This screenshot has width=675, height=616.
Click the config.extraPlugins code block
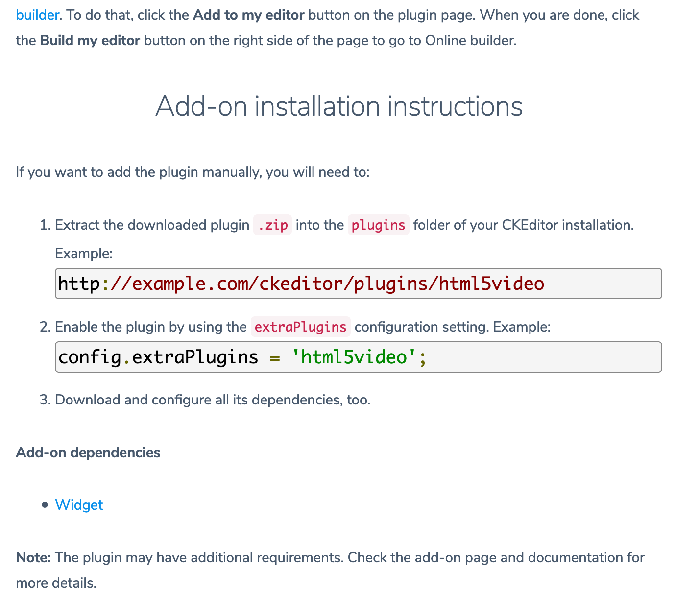pos(358,357)
